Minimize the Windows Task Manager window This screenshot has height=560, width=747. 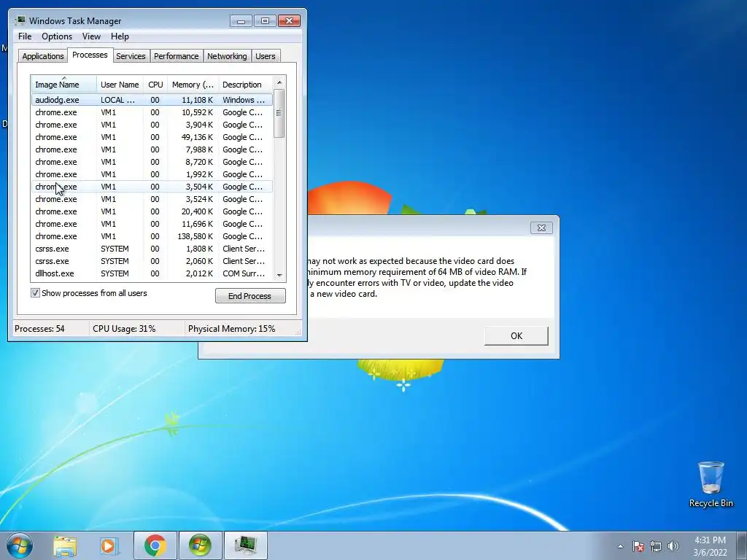241,21
